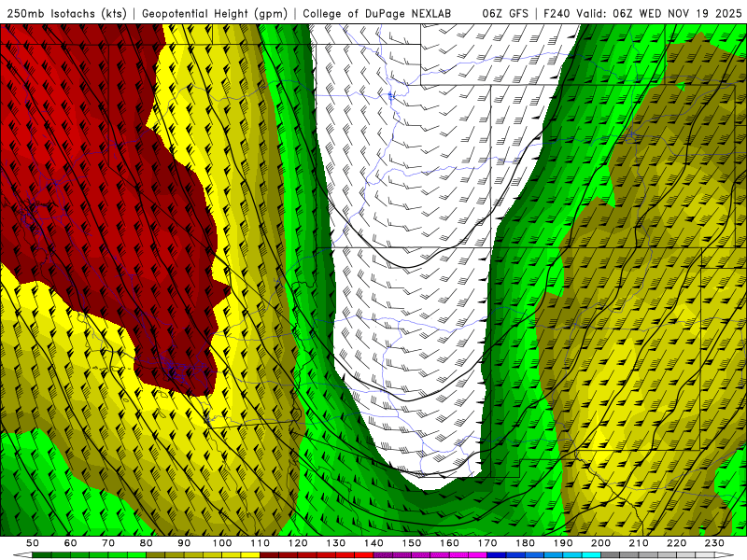This screenshot has height=560, width=747.
Task: Click the 'F240 Valid: 06Z WED NOV 19 2025' text
Action: [x=642, y=13]
